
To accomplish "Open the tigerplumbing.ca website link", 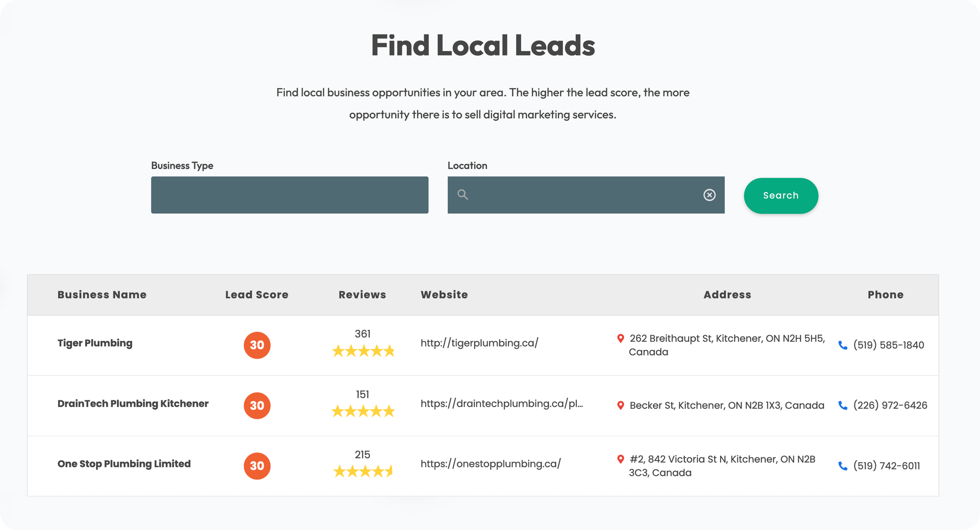I will coord(479,343).
